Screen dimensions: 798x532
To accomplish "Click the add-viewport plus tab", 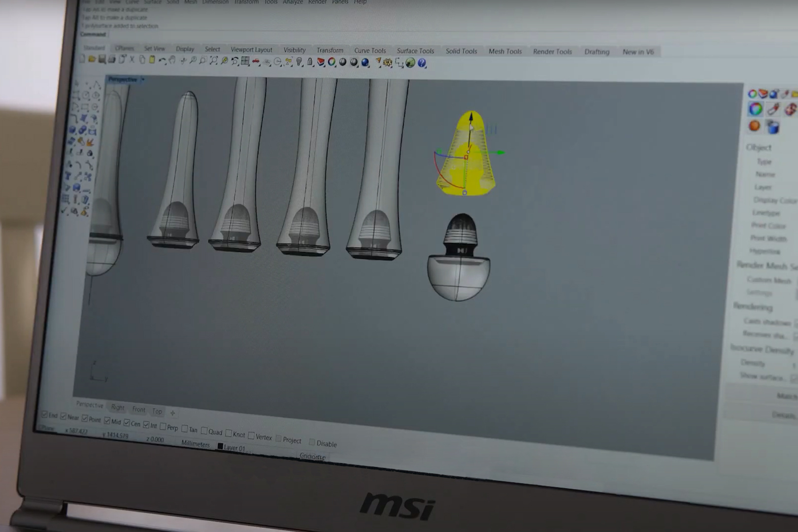I will tap(172, 413).
